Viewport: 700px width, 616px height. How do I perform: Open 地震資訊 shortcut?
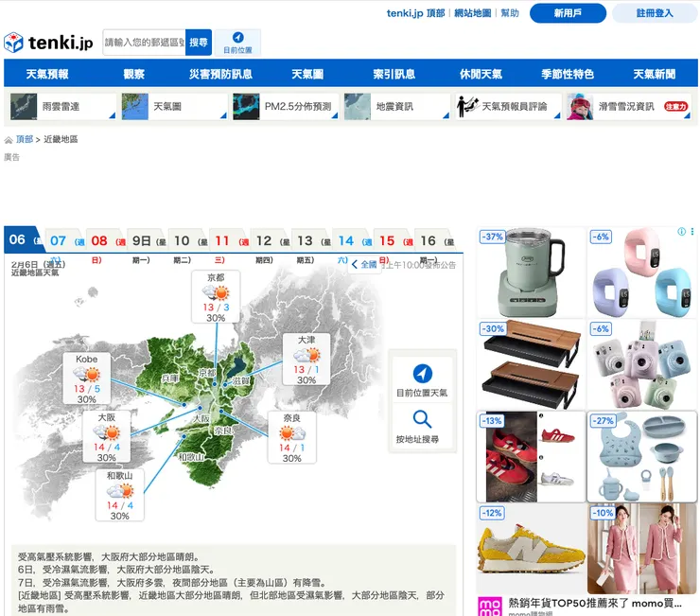pyautogui.click(x=396, y=106)
